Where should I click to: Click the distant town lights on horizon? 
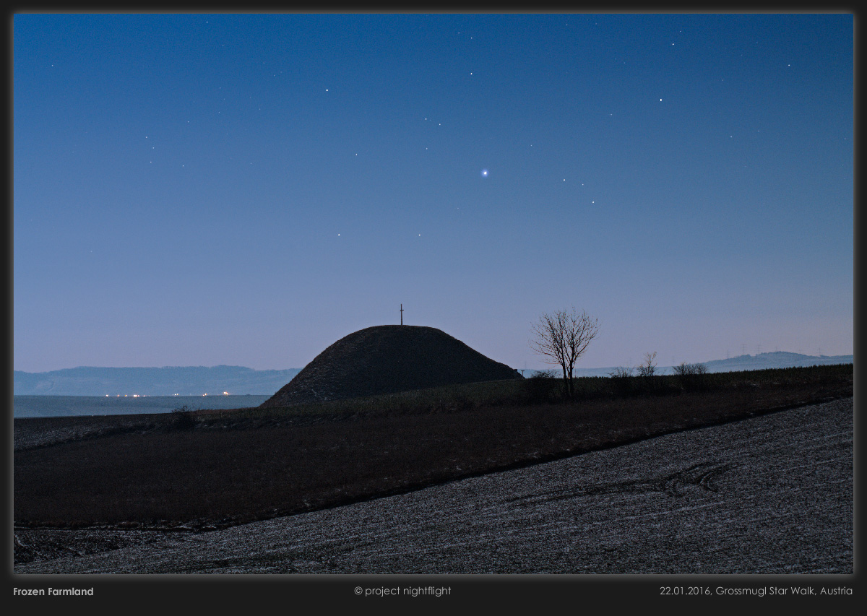(x=166, y=394)
